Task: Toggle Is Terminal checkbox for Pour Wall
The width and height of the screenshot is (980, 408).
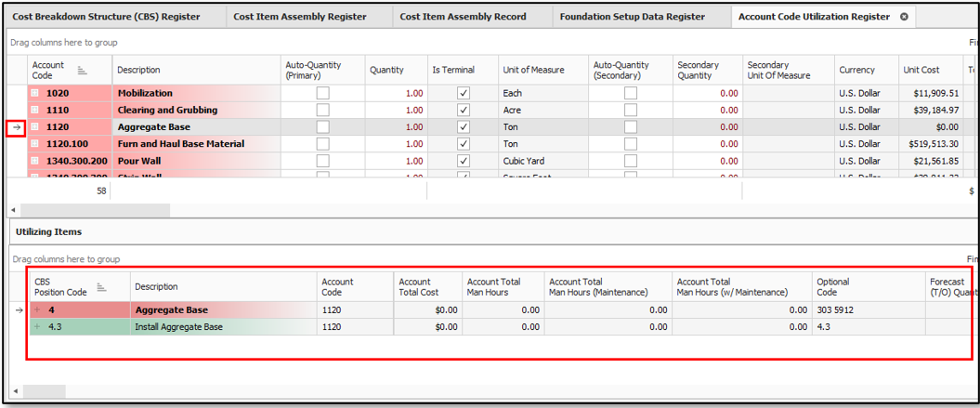Action: click(464, 161)
